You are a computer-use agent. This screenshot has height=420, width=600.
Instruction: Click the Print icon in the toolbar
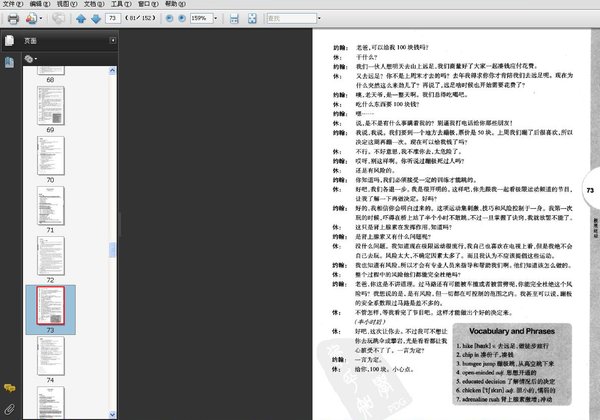pos(13,18)
